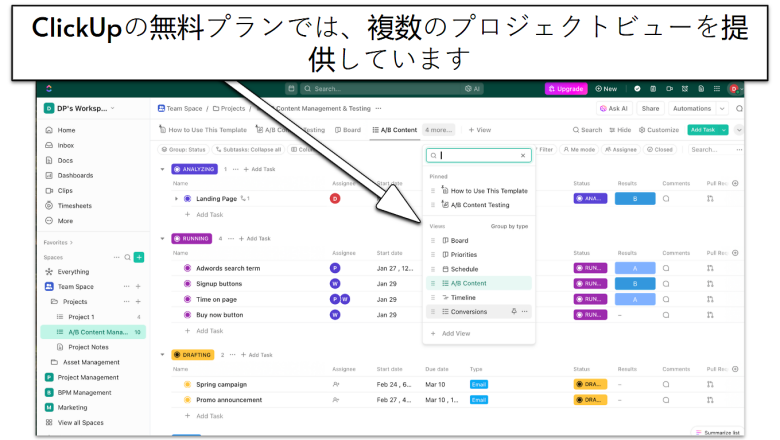Click the assignee avatar for Landing Page
The height and width of the screenshot is (440, 780).
tap(335, 198)
